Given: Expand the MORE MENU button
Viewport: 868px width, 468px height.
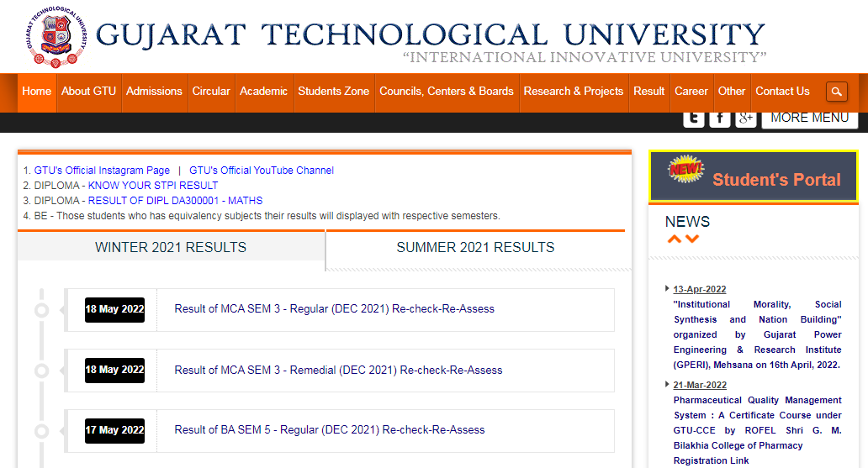Looking at the screenshot, I should 810,119.
